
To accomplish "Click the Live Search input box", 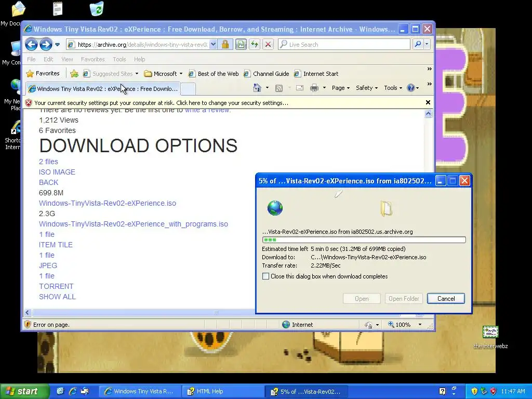I will point(344,45).
